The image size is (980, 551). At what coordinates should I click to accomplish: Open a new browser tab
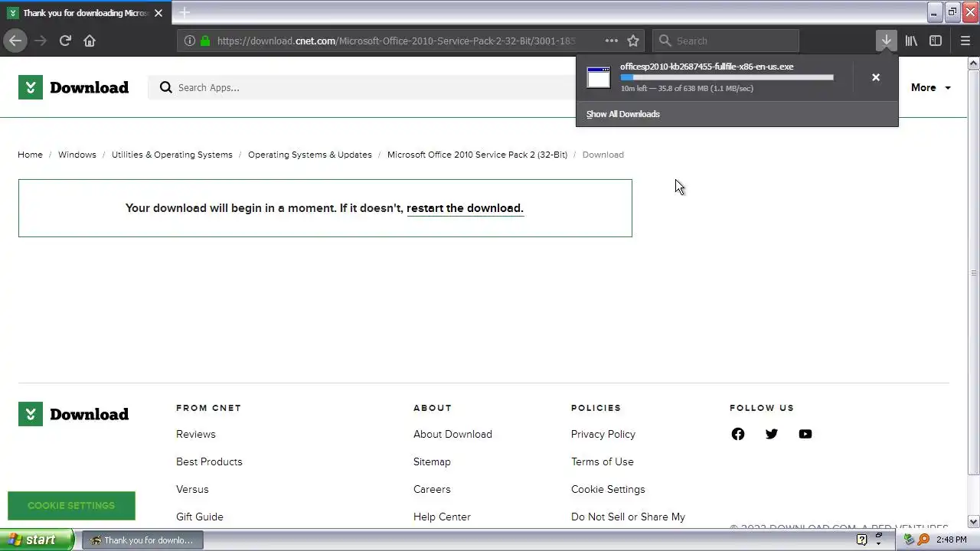(185, 12)
